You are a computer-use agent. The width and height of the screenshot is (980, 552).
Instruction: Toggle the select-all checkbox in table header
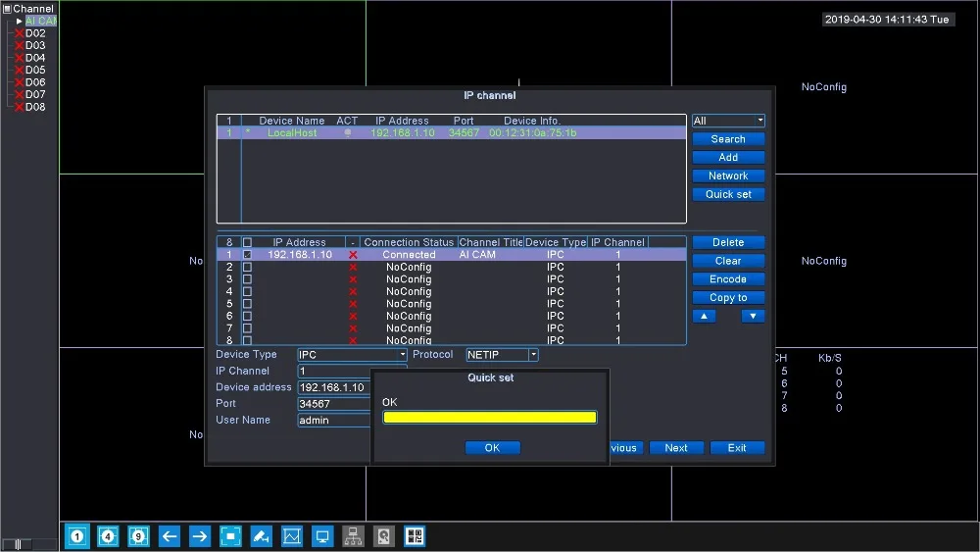(x=247, y=242)
